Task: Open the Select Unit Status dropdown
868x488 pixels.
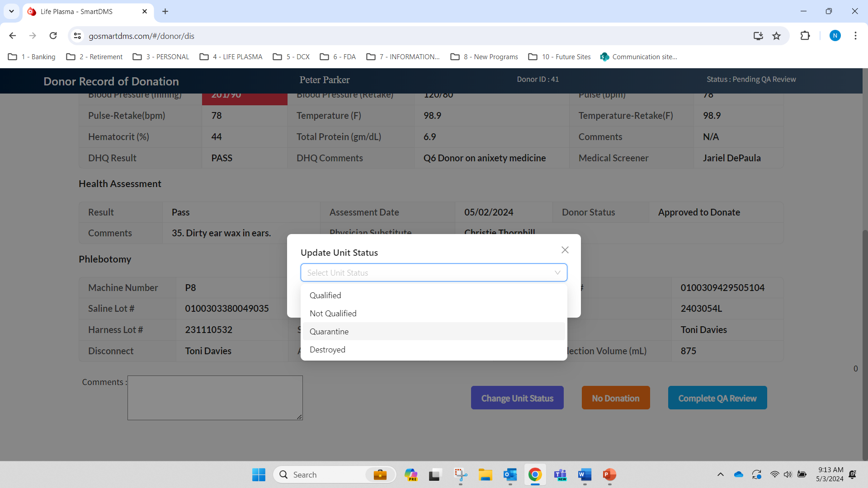Action: point(433,272)
